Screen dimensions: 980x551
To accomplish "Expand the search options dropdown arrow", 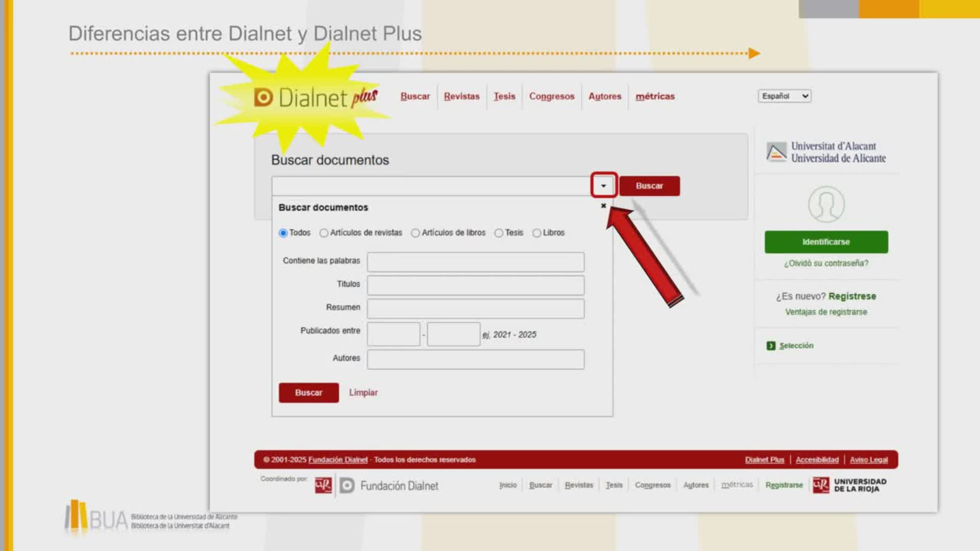I will [x=603, y=186].
